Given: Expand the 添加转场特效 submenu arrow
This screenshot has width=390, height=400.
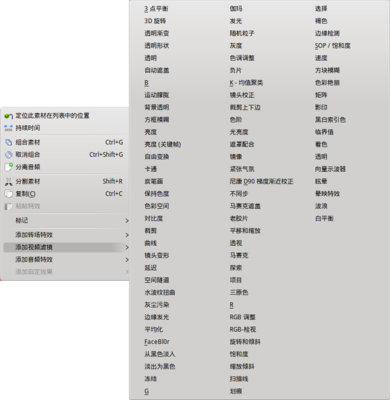Looking at the screenshot, I should tap(127, 235).
